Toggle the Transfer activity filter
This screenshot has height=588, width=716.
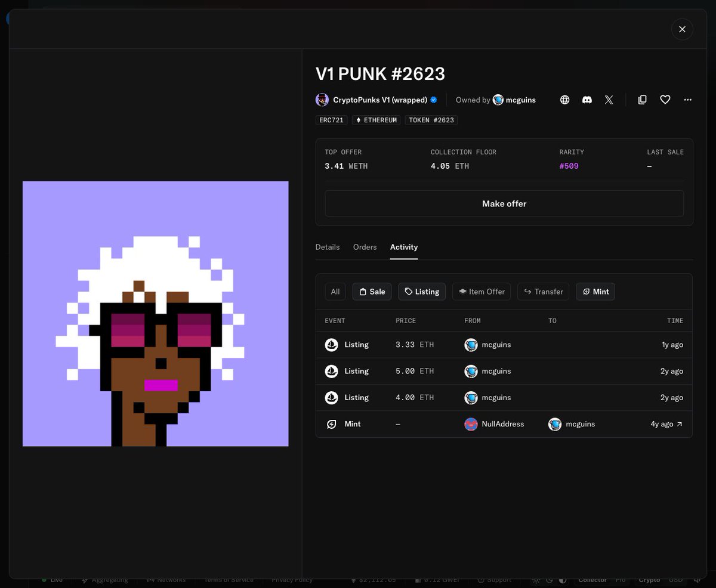click(x=543, y=292)
